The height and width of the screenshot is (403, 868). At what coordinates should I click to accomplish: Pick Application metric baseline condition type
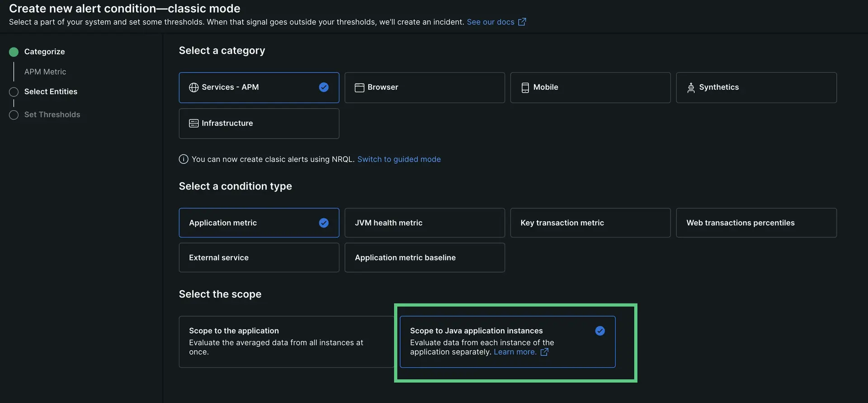[x=425, y=257]
